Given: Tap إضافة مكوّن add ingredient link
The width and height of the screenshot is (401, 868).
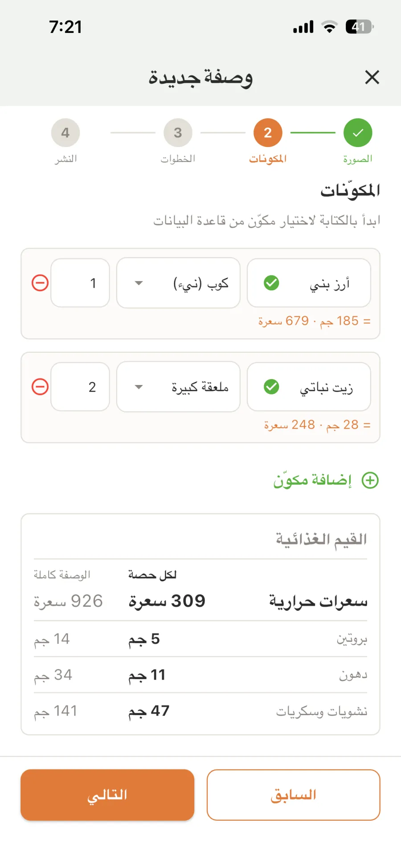Looking at the screenshot, I should (312, 480).
